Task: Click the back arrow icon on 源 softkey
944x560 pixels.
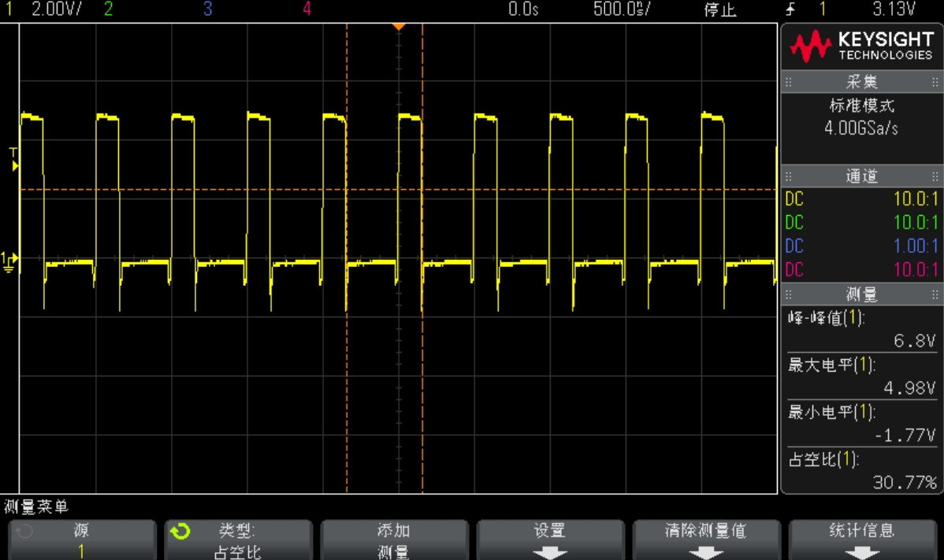Action: point(24,531)
